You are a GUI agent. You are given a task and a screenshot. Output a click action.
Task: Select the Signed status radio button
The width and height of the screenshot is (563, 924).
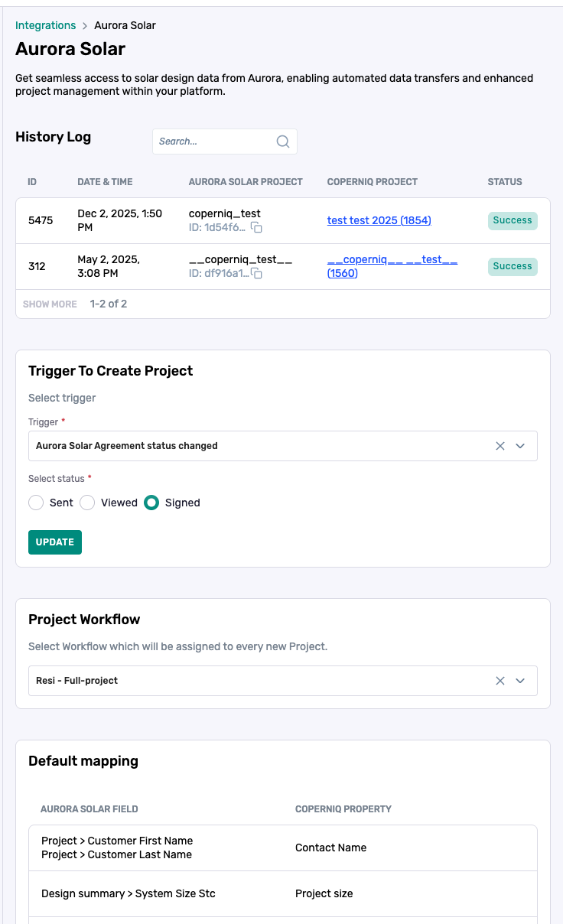point(151,503)
